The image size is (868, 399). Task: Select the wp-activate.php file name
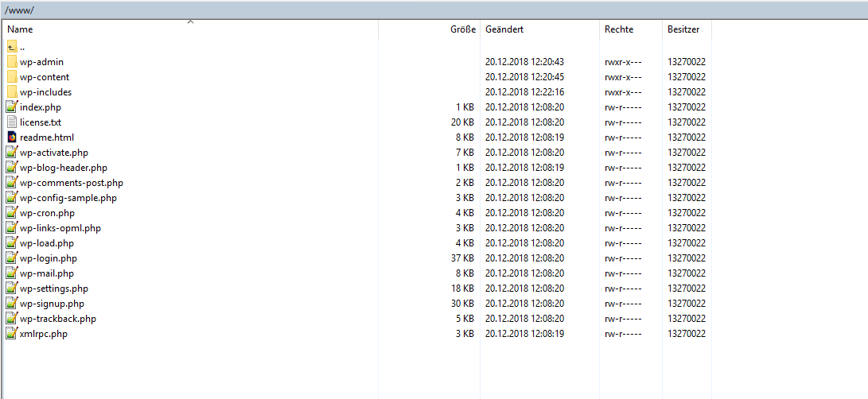point(53,152)
